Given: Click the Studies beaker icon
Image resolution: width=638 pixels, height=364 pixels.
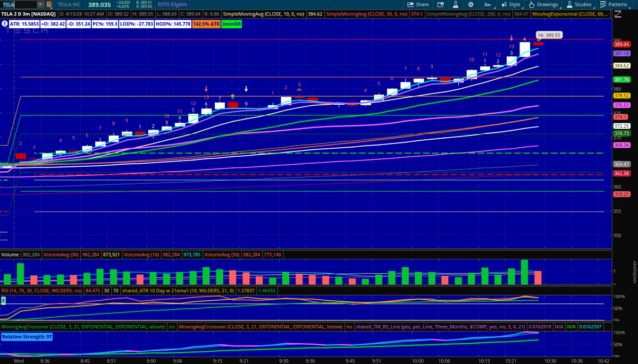Looking at the screenshot, I should [570, 4].
